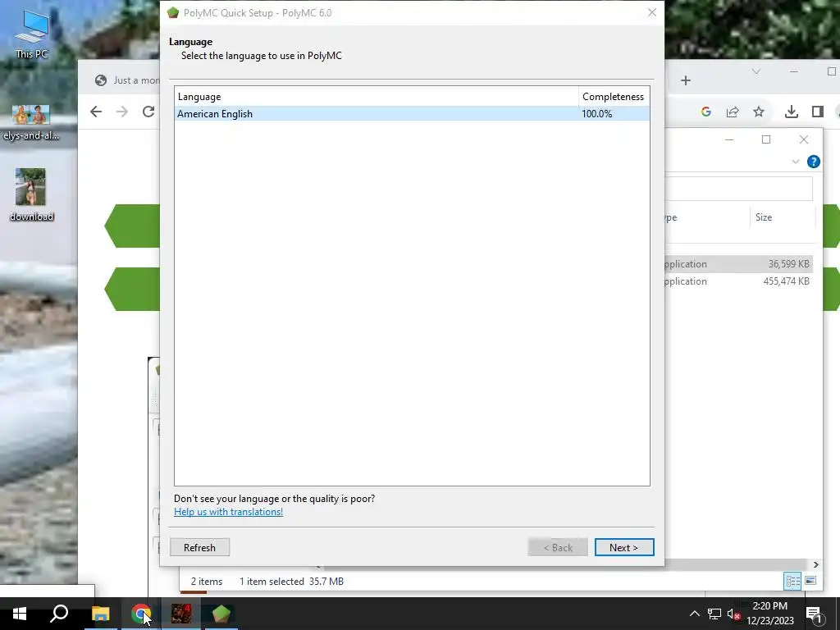Open the red-black app taskbar icon

pyautogui.click(x=181, y=614)
